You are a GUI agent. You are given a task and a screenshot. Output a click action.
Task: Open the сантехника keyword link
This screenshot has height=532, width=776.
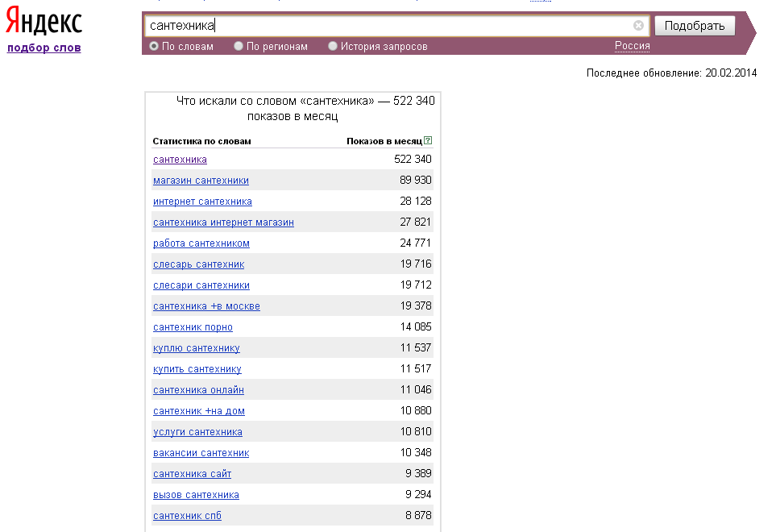click(181, 160)
